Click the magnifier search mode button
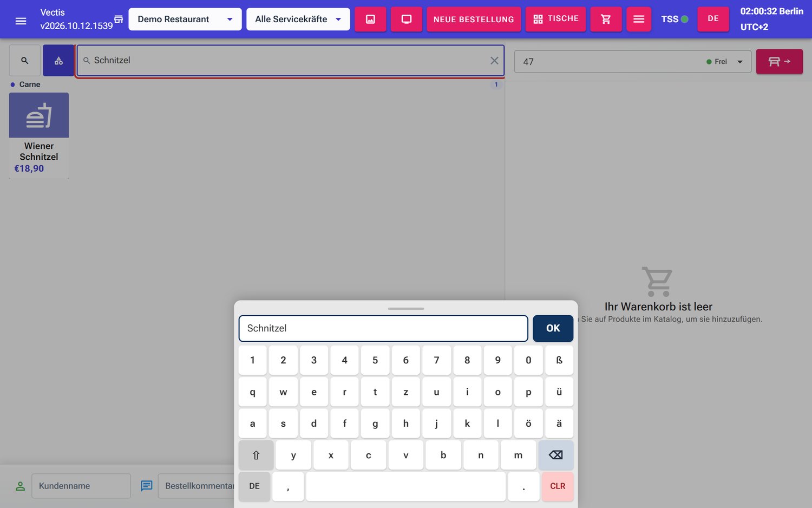 pos(25,61)
